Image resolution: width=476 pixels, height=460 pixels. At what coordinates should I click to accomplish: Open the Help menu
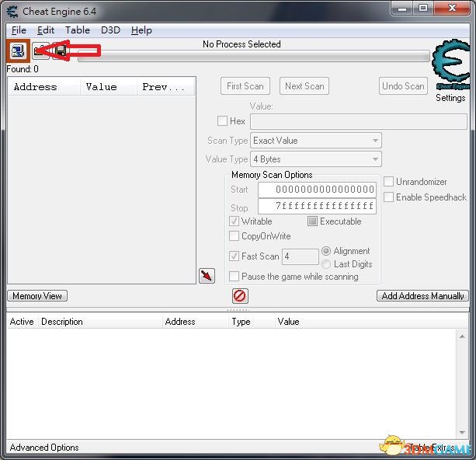pos(141,30)
